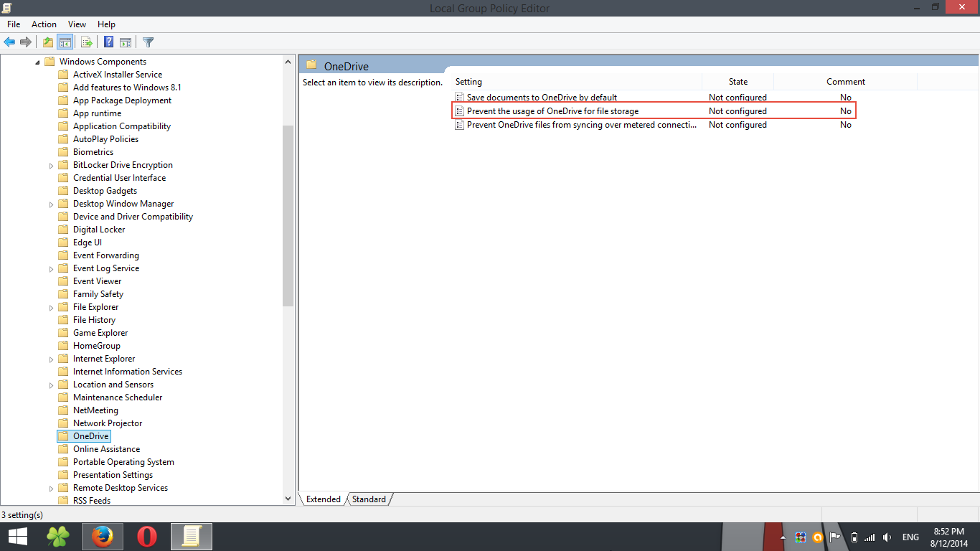The height and width of the screenshot is (551, 980).
Task: Select the Biometrics folder
Action: [93, 152]
